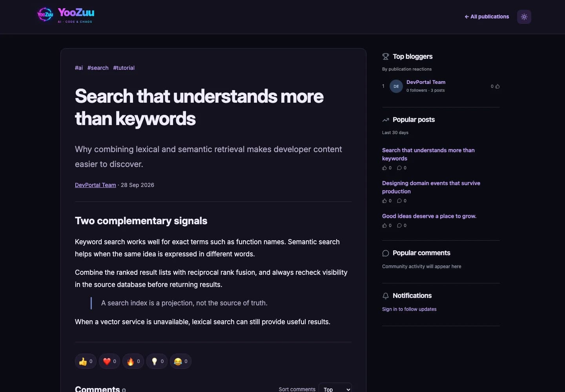Open DevPortal Team author link under the title
The height and width of the screenshot is (392, 565).
pyautogui.click(x=95, y=185)
